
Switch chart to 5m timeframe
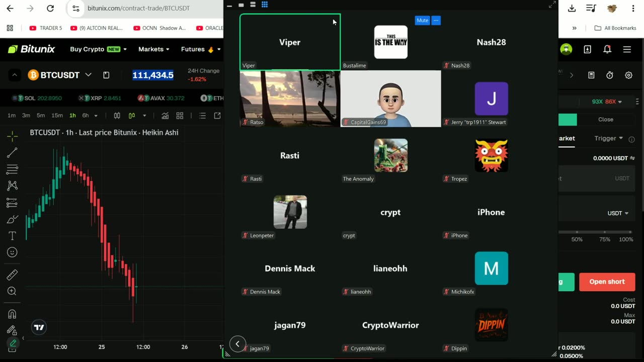(x=41, y=116)
